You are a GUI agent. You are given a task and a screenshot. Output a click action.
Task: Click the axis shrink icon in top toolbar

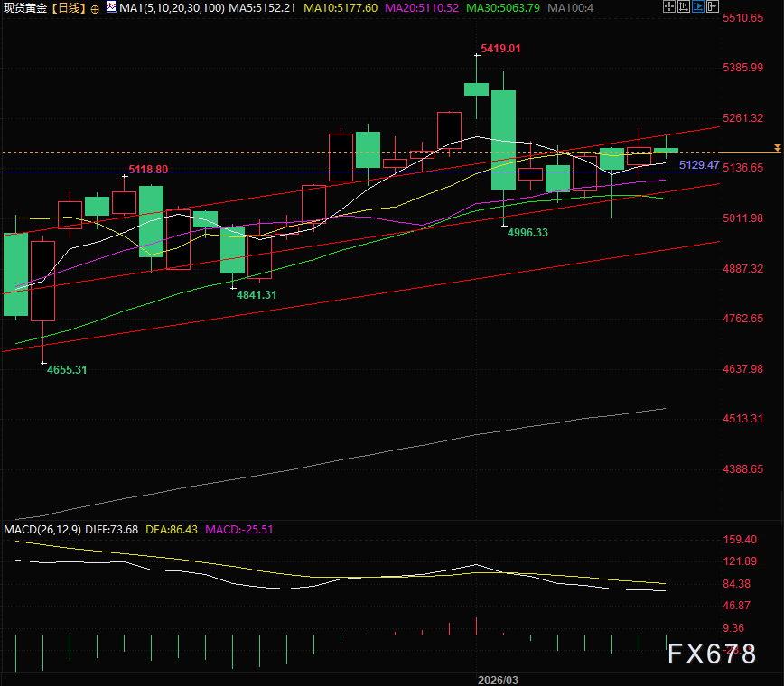tap(684, 6)
